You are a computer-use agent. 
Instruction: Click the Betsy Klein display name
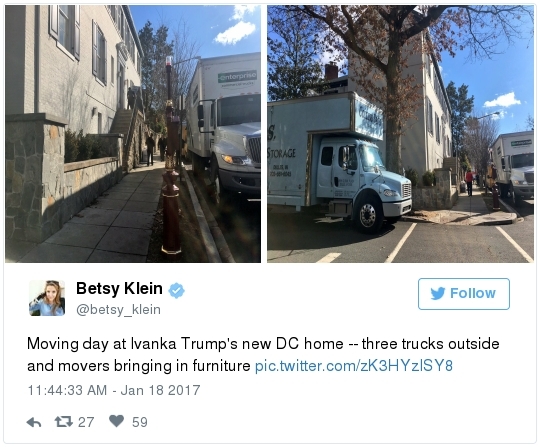(119, 289)
